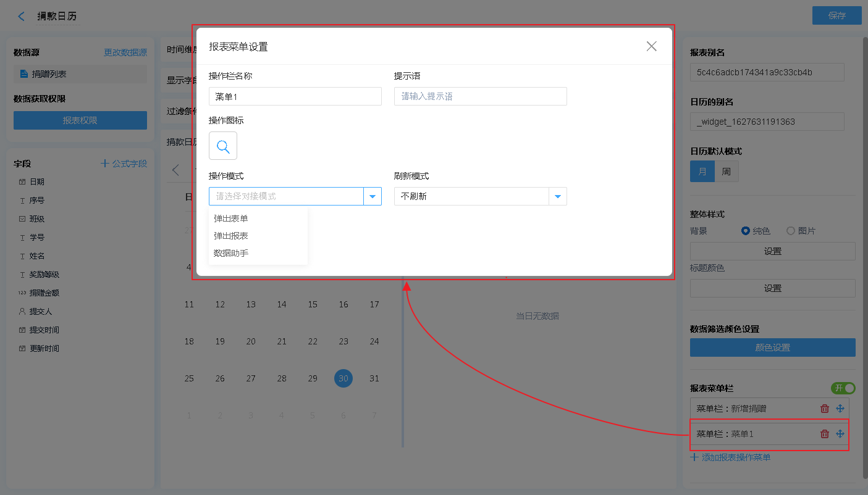Image resolution: width=868 pixels, height=495 pixels.
Task: Delete the 新增捐赠 menu bar item
Action: pos(824,409)
